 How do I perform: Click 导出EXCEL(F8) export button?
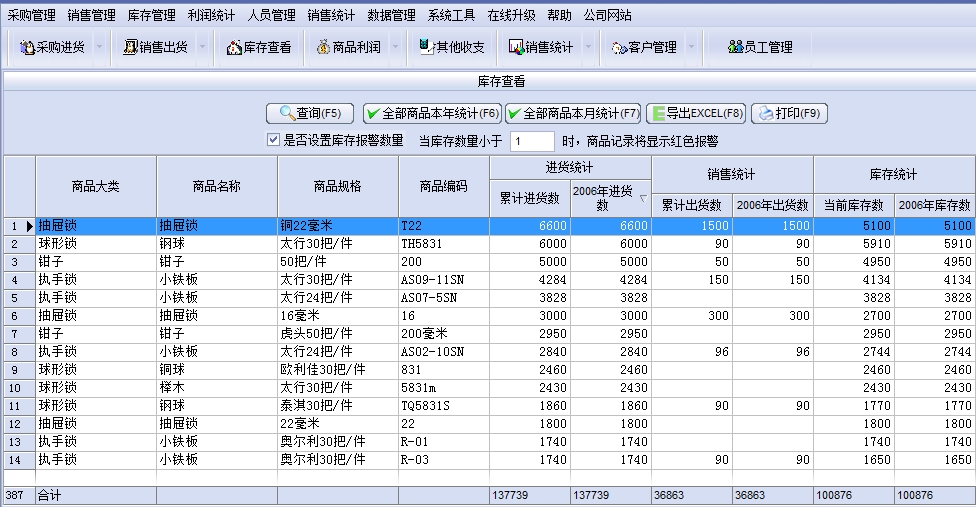[696, 113]
